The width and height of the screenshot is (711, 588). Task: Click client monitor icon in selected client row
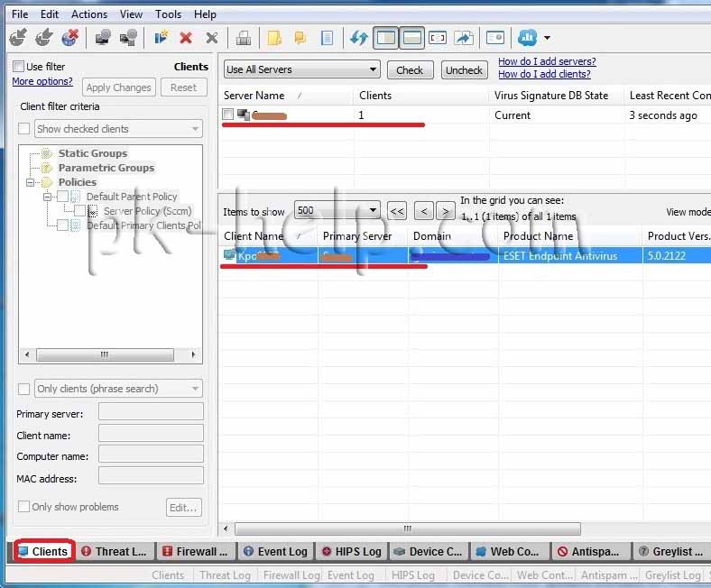pos(229,255)
